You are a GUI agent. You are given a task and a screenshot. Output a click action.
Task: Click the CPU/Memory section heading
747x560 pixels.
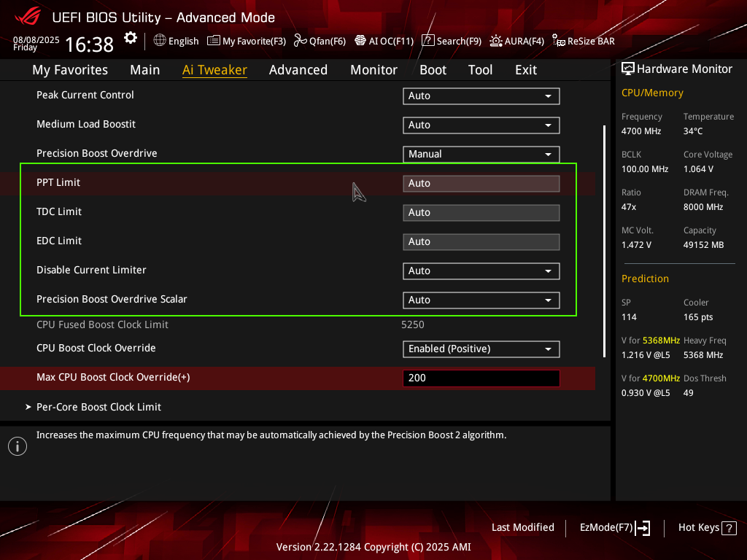[652, 93]
